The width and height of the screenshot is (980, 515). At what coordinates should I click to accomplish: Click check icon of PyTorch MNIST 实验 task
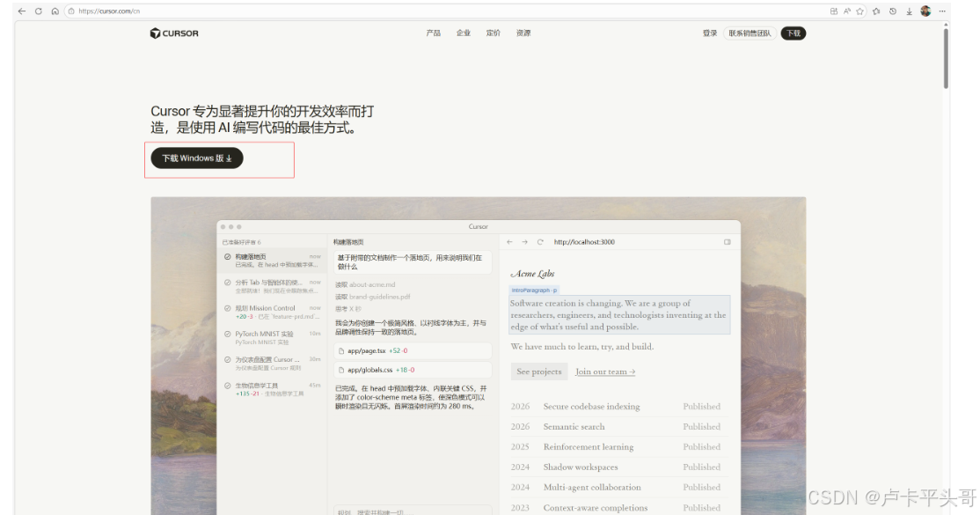(228, 335)
